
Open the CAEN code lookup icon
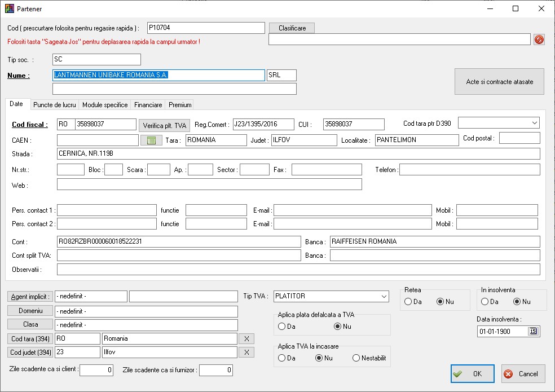click(151, 140)
